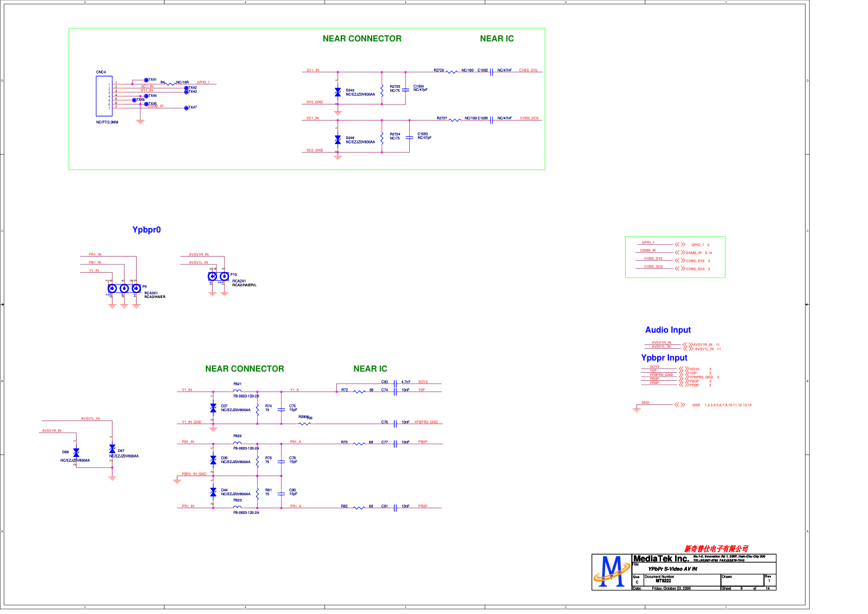Select ferrite bead FB23 symbol
Viewport: 868px width, 614px height.
[x=237, y=507]
